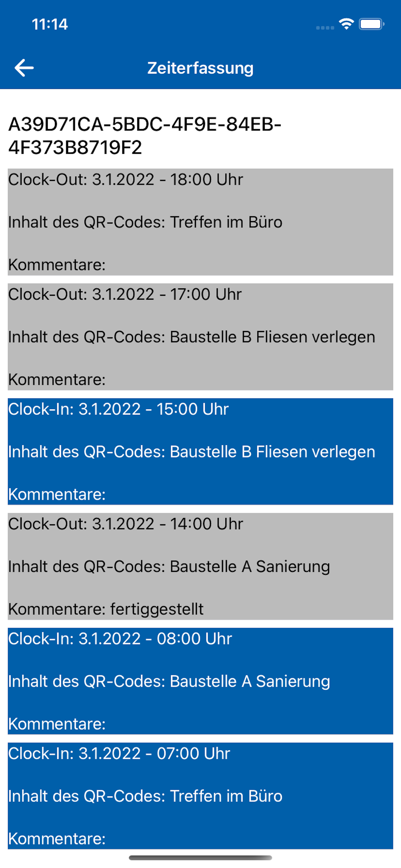Image resolution: width=401 pixels, height=868 pixels.
Task: Tap the battery status icon
Action: click(x=371, y=24)
